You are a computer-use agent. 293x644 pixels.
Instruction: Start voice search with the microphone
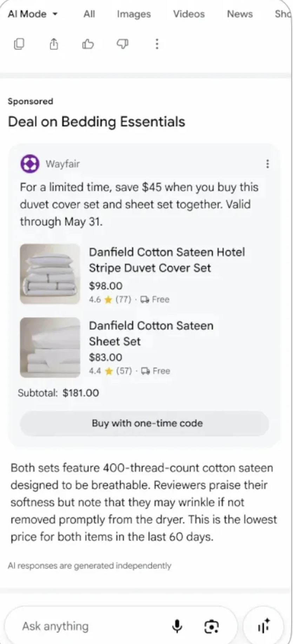[177, 626]
